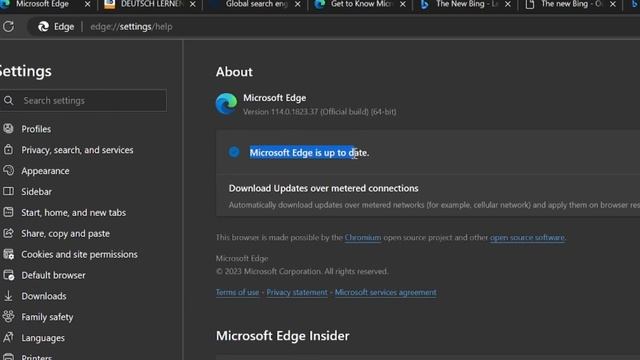
Task: Open the Chromium link
Action: tap(362, 238)
